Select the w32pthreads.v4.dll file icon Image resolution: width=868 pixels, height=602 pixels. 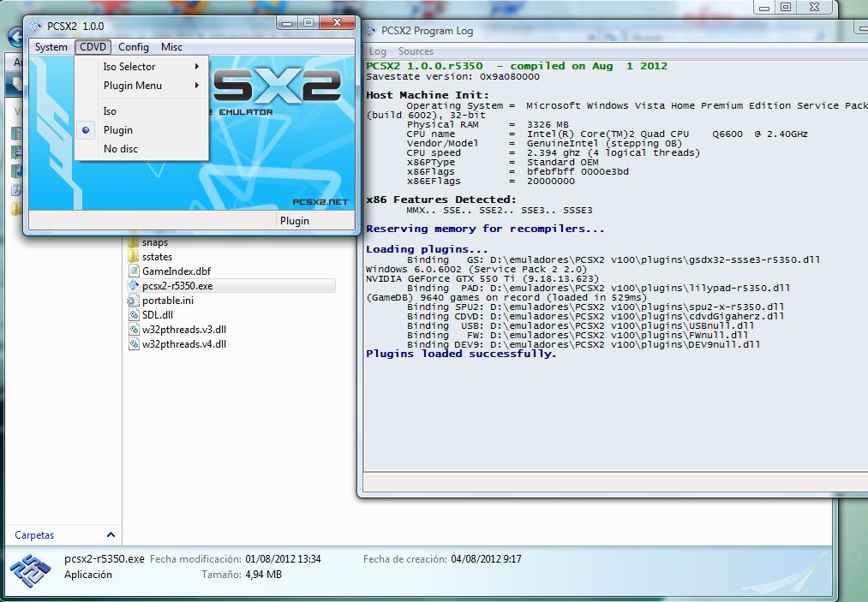tap(134, 343)
